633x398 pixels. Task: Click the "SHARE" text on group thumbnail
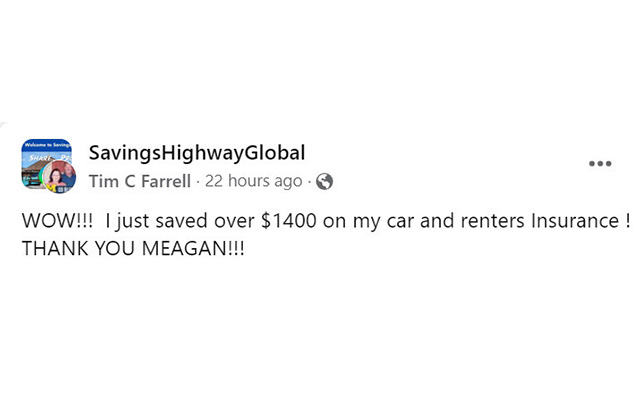[40, 158]
